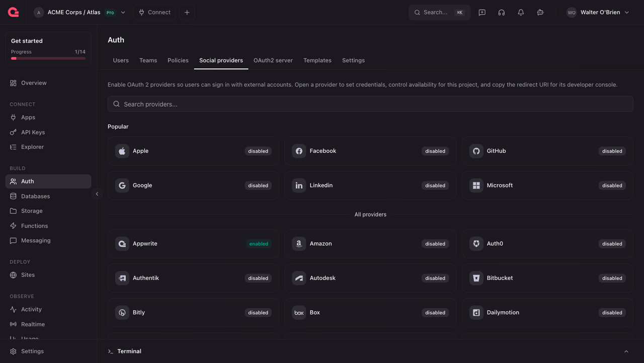Click Facebook's disabled status badge
The height and width of the screenshot is (363, 644).
tap(435, 151)
